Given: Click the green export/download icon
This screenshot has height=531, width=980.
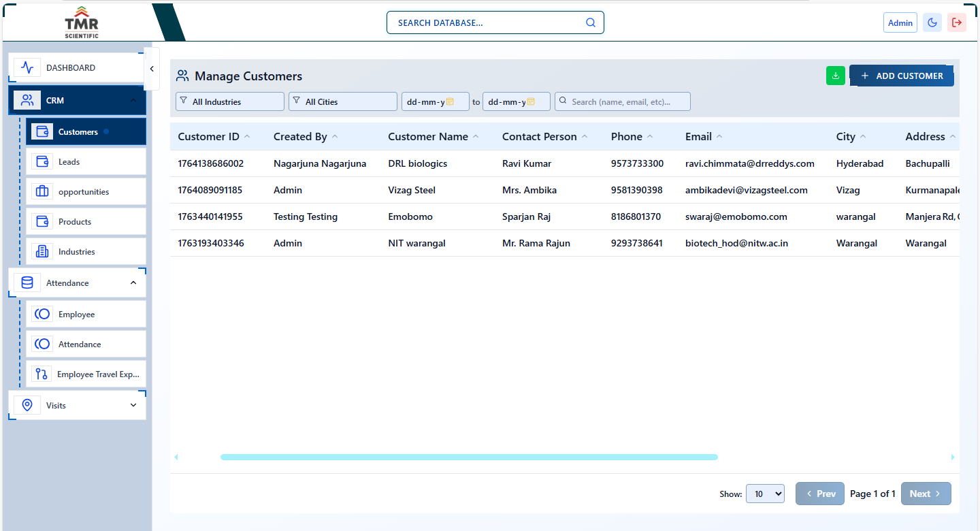Looking at the screenshot, I should click(x=835, y=76).
